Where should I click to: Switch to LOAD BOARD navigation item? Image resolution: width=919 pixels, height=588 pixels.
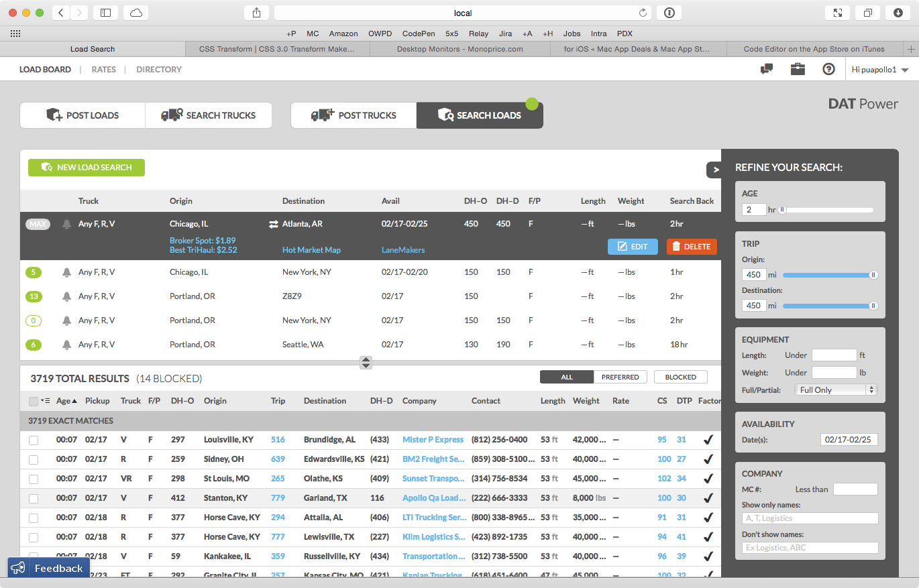pos(45,69)
